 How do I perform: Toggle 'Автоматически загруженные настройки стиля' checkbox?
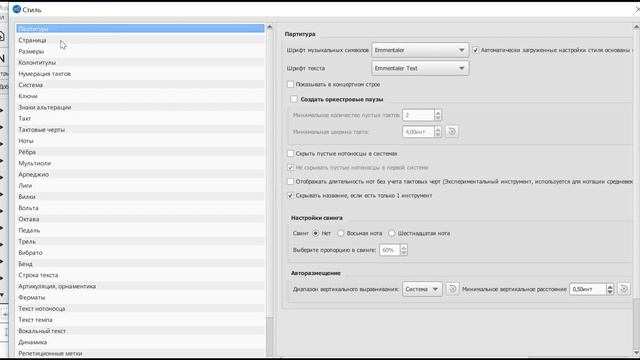click(476, 50)
